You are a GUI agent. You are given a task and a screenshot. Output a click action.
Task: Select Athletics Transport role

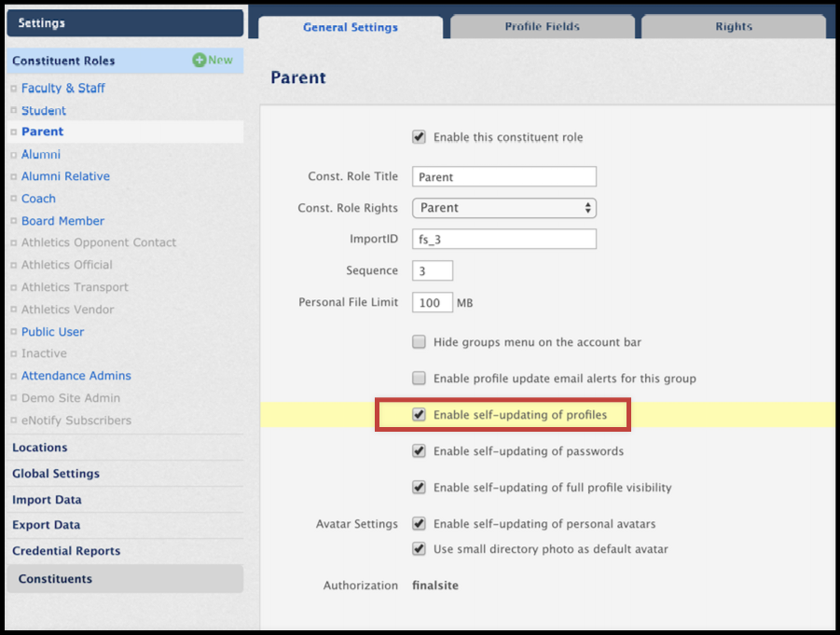(x=75, y=287)
